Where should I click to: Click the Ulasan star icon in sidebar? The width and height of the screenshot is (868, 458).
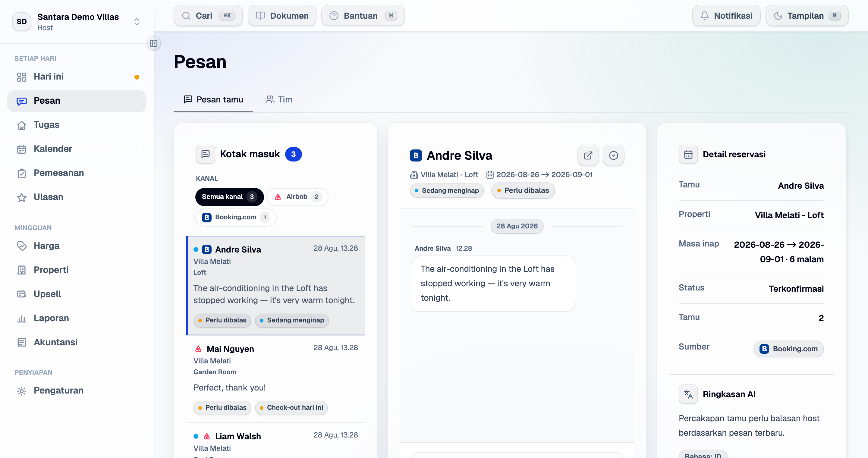tap(22, 197)
